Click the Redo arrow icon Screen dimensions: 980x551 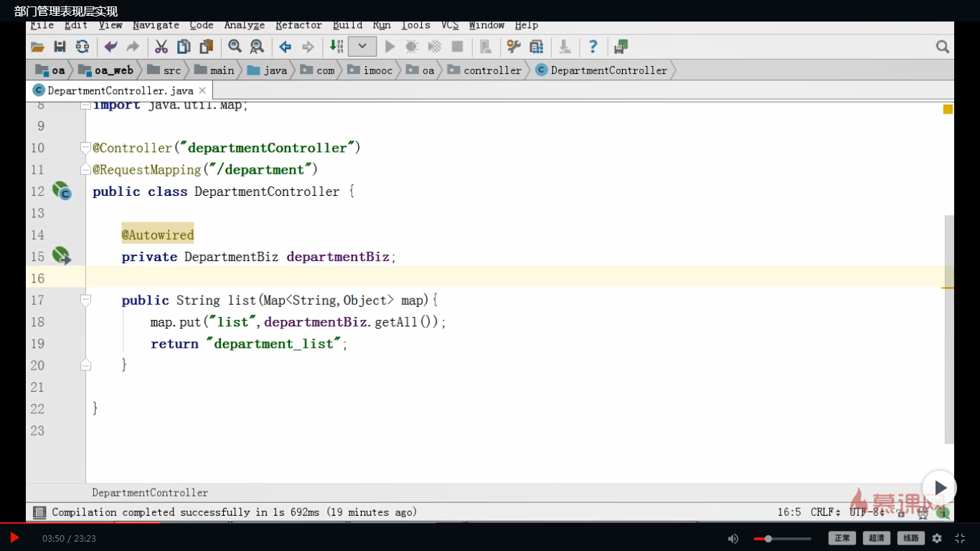(133, 47)
